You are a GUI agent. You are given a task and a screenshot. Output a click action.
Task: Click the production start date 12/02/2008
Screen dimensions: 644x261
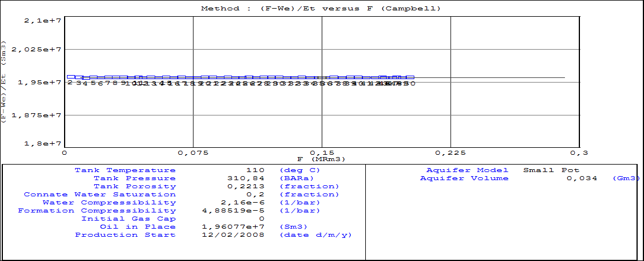click(x=234, y=234)
